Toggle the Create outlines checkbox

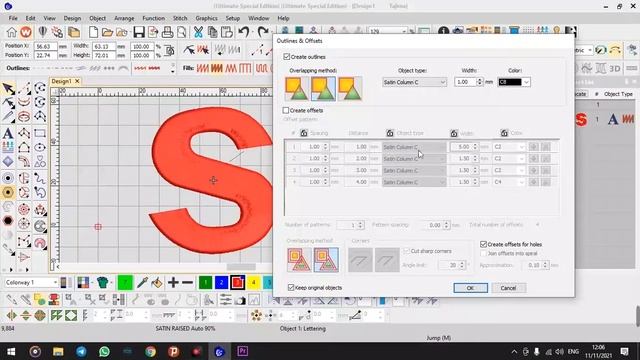coord(287,57)
